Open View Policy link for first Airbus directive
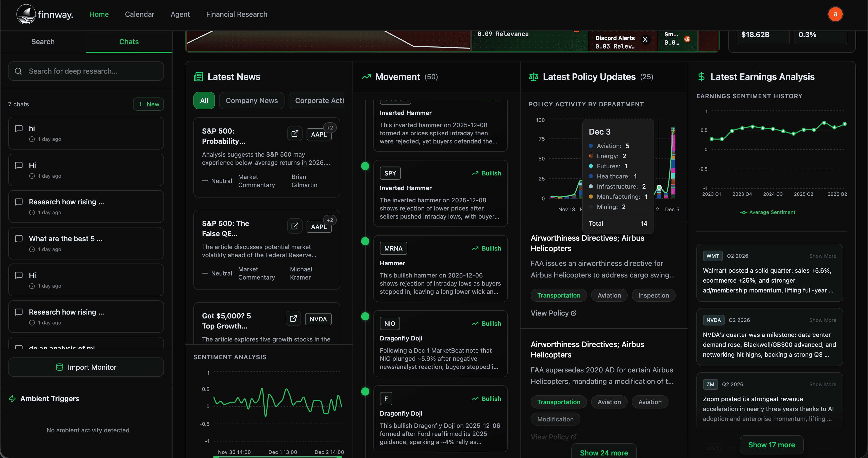Viewport: 868px width, 458px height. tap(553, 313)
